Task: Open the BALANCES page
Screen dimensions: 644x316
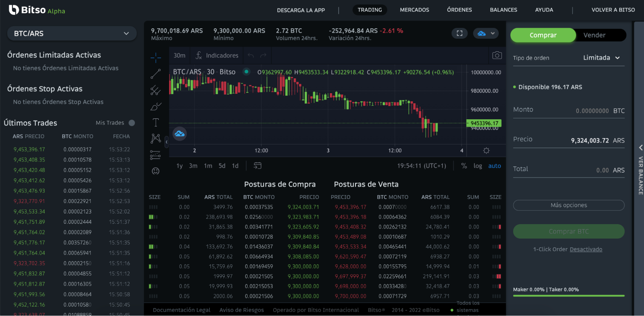Action: (x=504, y=10)
